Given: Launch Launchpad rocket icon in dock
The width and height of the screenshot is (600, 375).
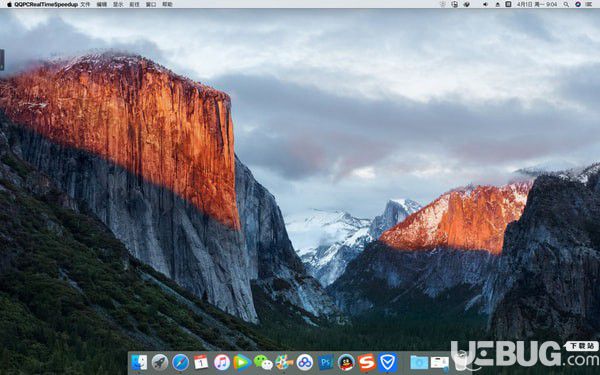Looking at the screenshot, I should pos(160,362).
